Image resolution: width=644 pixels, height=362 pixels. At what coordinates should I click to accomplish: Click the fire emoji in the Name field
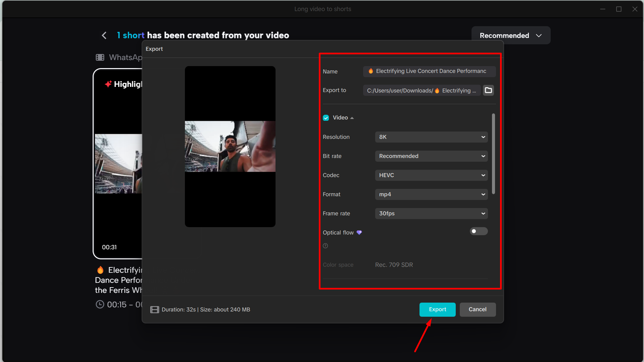tap(370, 71)
